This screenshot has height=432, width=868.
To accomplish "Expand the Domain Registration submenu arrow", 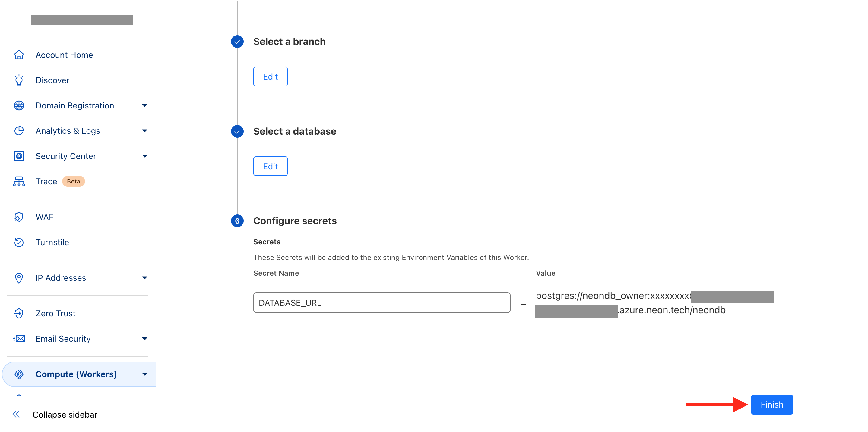I will (144, 105).
